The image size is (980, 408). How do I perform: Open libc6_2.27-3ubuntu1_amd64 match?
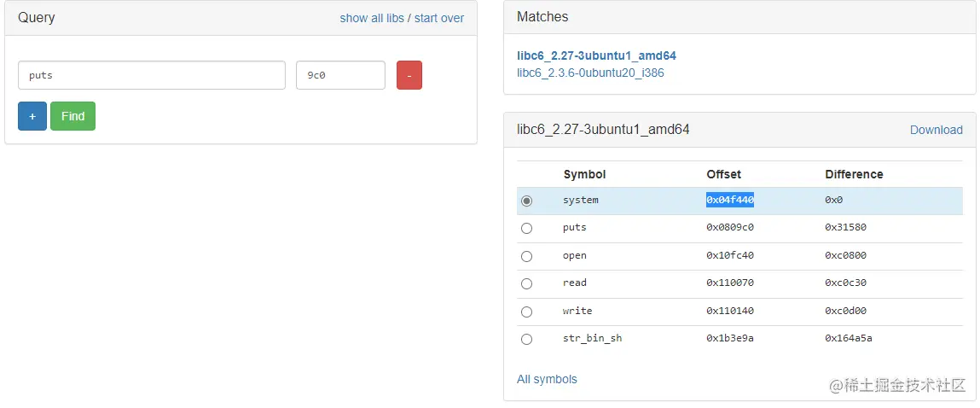pyautogui.click(x=596, y=55)
